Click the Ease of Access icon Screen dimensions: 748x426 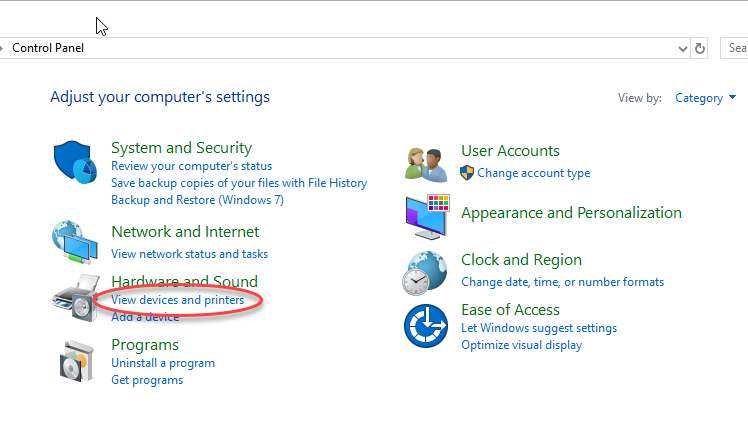pyautogui.click(x=427, y=327)
